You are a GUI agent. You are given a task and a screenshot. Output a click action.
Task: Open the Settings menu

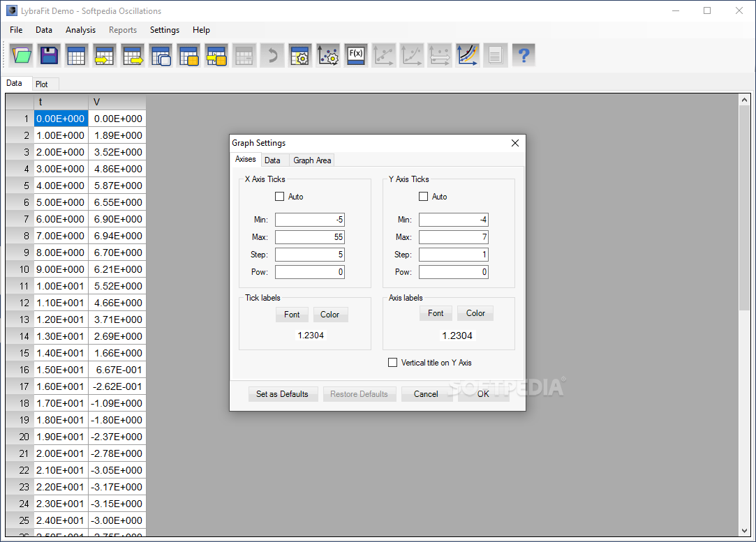(165, 30)
